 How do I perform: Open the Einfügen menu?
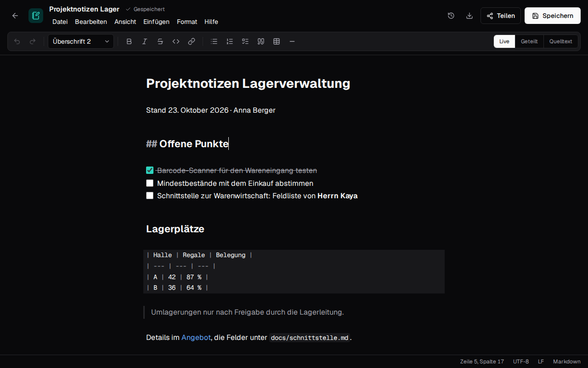click(156, 22)
